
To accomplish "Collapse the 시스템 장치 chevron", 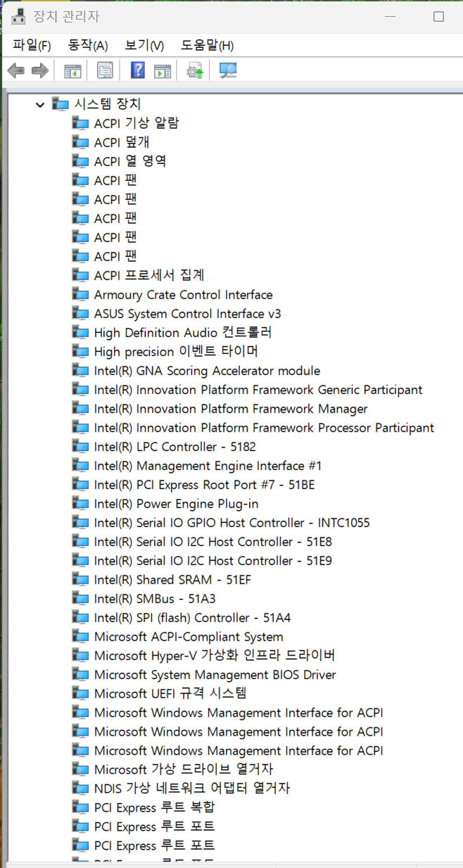I will (39, 104).
